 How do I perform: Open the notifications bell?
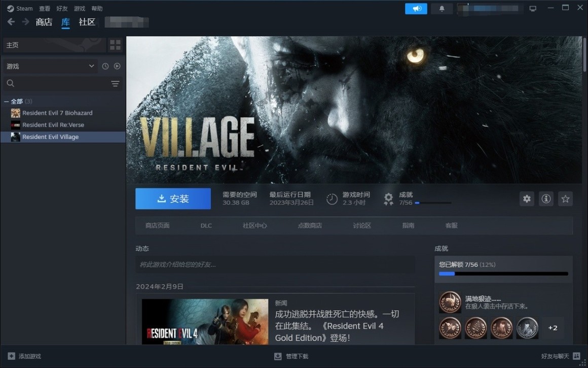click(442, 8)
